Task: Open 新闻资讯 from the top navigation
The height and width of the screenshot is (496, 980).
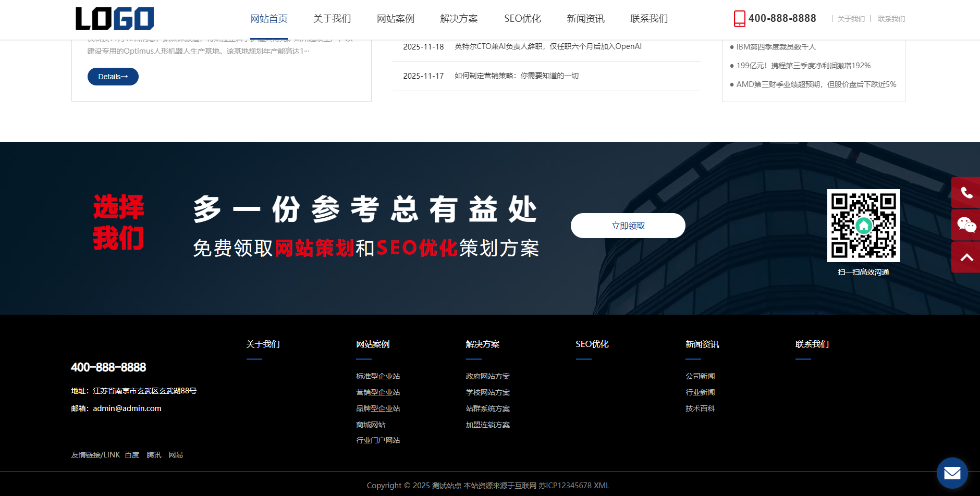Action: click(x=585, y=18)
